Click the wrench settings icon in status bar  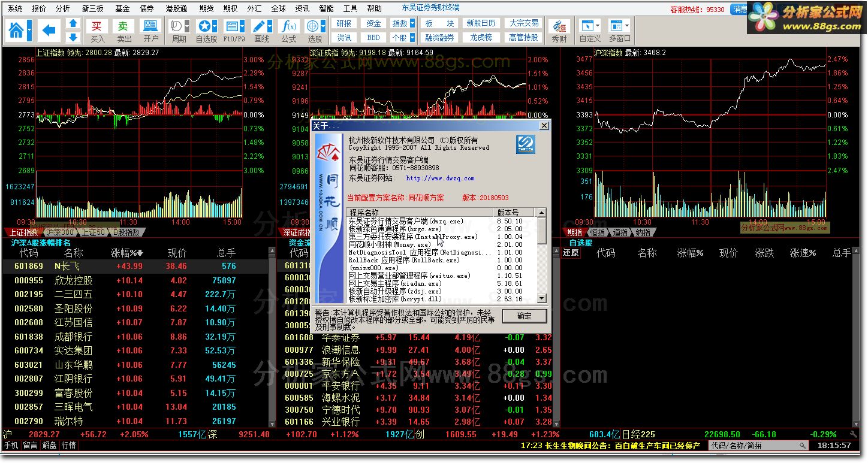point(854,434)
